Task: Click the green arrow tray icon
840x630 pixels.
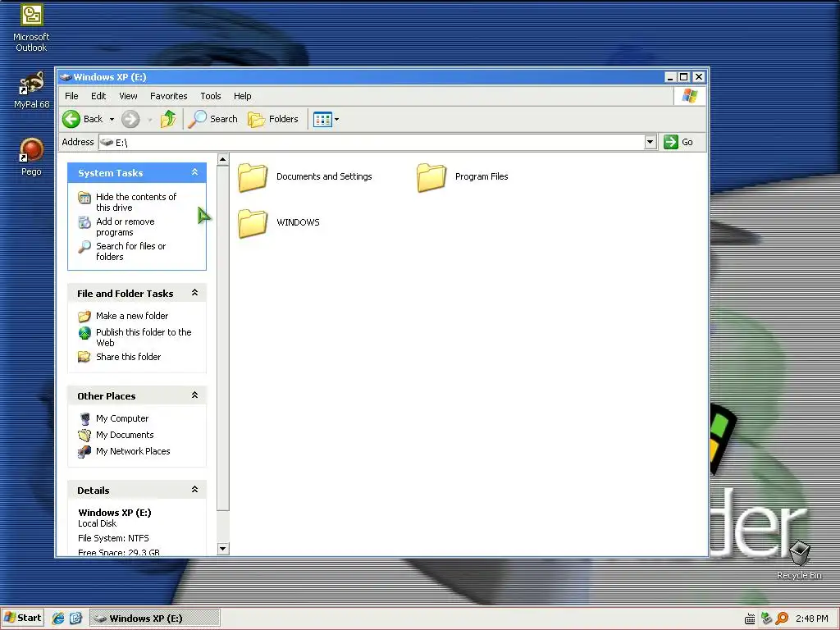Action: tap(766, 619)
